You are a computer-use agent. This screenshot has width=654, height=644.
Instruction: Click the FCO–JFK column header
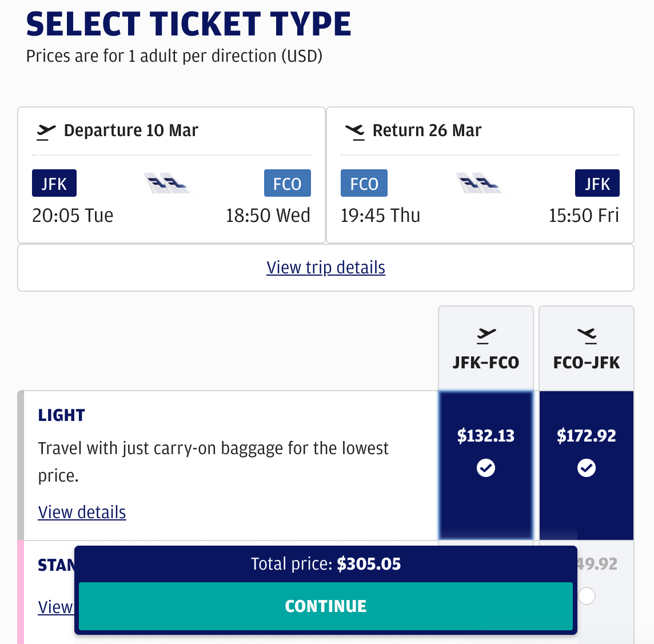[x=587, y=362]
